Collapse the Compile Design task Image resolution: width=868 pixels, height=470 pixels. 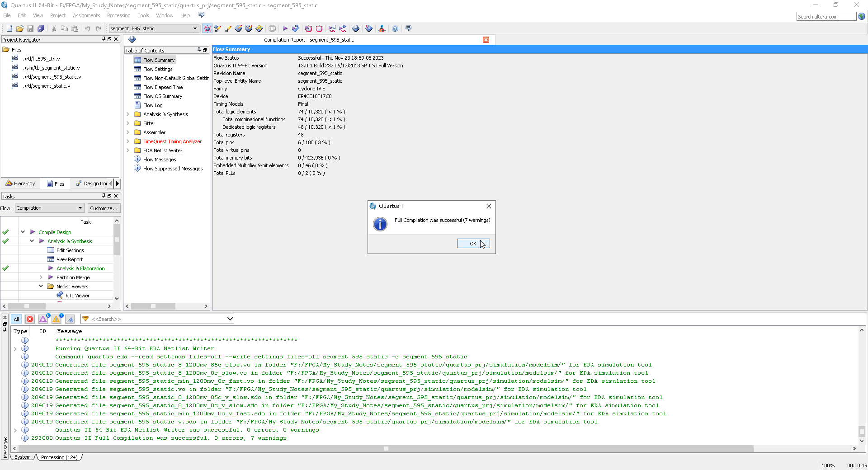23,232
